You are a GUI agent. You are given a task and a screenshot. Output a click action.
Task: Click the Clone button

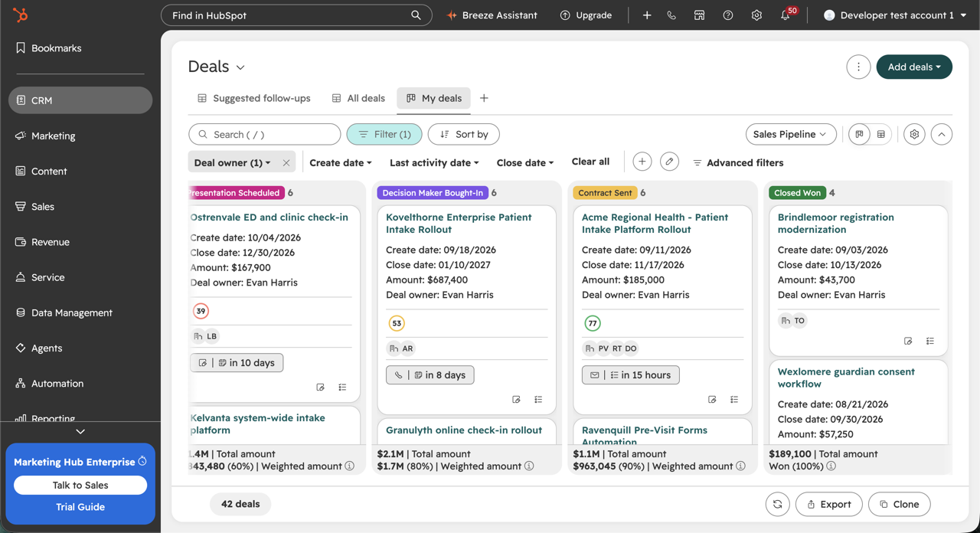point(900,504)
